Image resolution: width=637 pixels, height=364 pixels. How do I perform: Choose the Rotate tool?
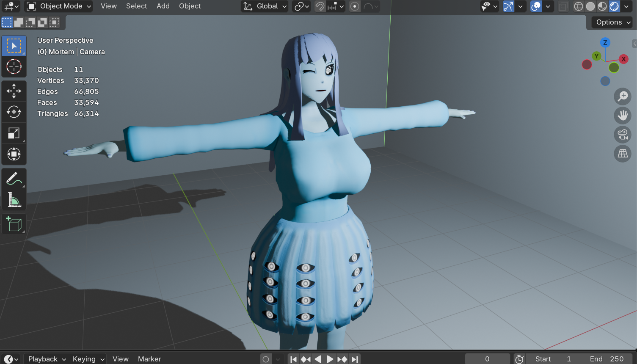point(14,112)
